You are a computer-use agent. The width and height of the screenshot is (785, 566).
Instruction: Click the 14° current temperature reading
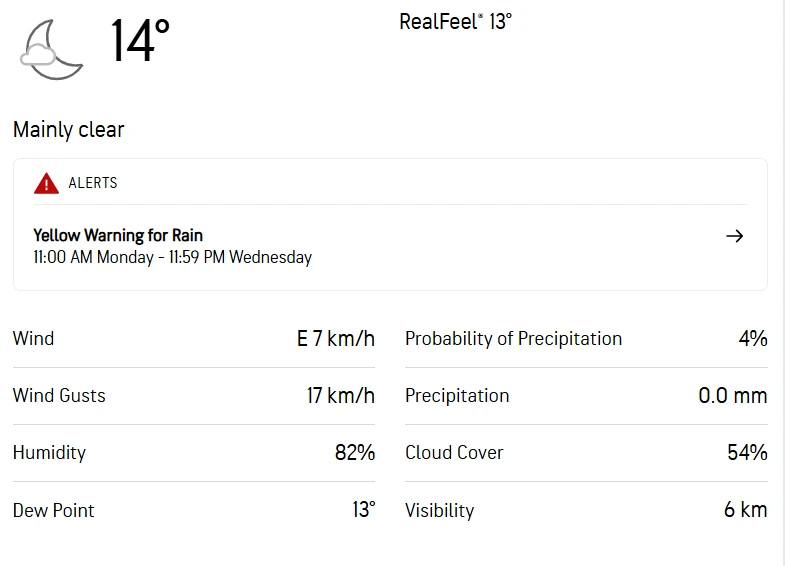[x=140, y=40]
